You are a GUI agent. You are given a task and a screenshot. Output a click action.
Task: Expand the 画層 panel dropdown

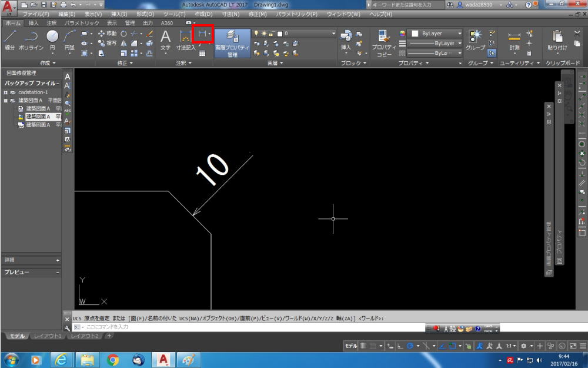275,63
